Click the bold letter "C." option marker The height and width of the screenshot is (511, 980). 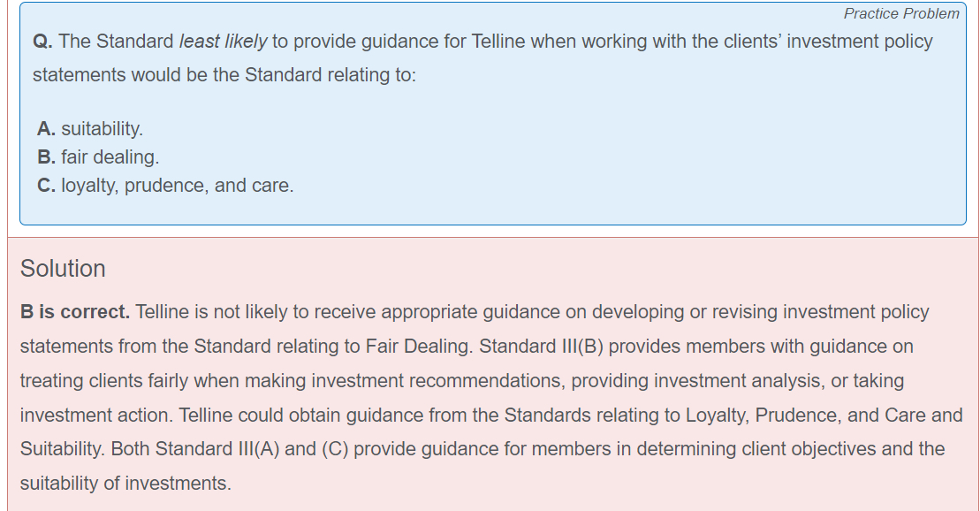click(47, 186)
